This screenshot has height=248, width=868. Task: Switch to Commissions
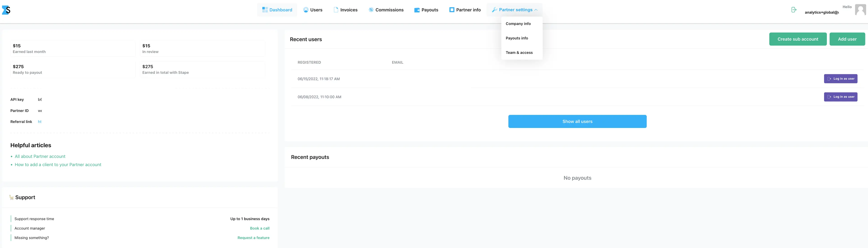386,10
